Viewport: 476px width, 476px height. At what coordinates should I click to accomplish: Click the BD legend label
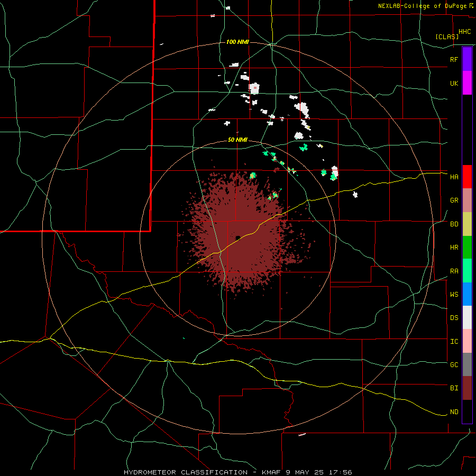(x=454, y=224)
